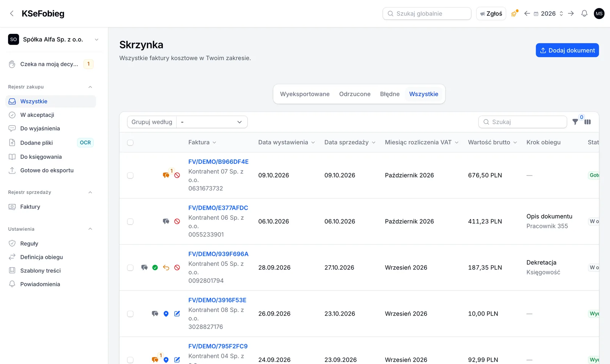Check the row FV/DEMO/795F2FC9 checkbox

pos(130,360)
